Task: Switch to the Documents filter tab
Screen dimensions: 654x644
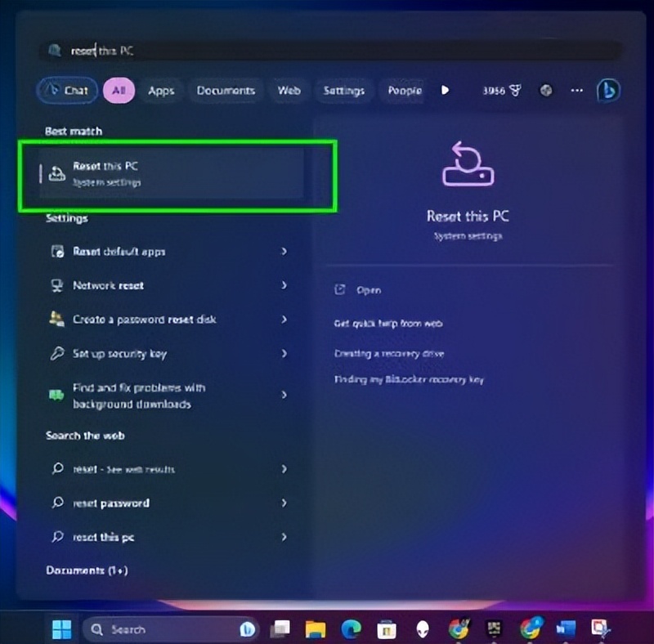Action: pyautogui.click(x=226, y=91)
